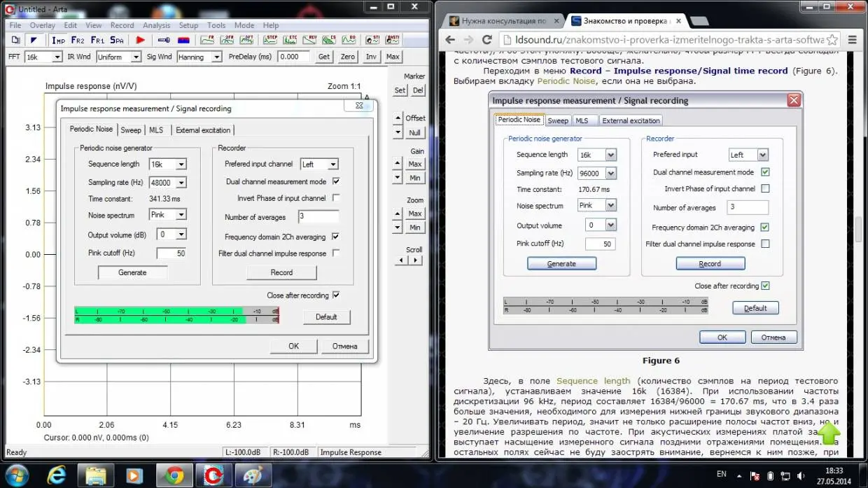Click the Generate button in Arta dialog
The height and width of the screenshot is (488, 868).
click(132, 272)
